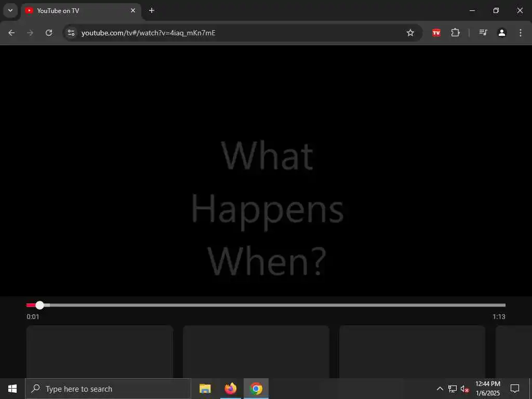532x399 pixels.
Task: Click the 0:01 elapsed time label
Action: pos(33,317)
